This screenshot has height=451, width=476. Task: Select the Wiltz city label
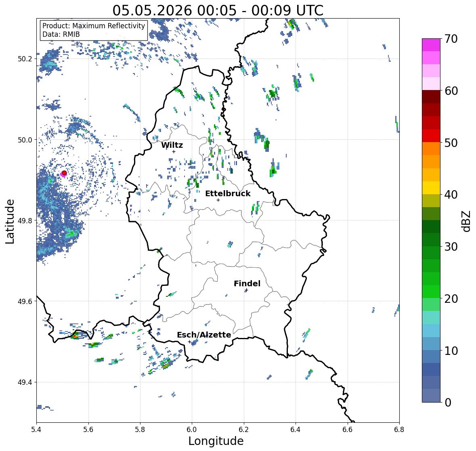(x=172, y=145)
